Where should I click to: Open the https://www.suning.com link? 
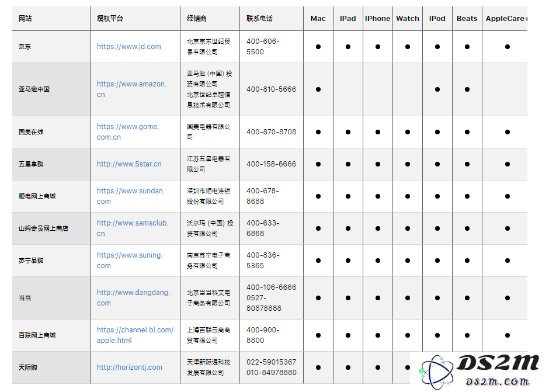(x=130, y=261)
